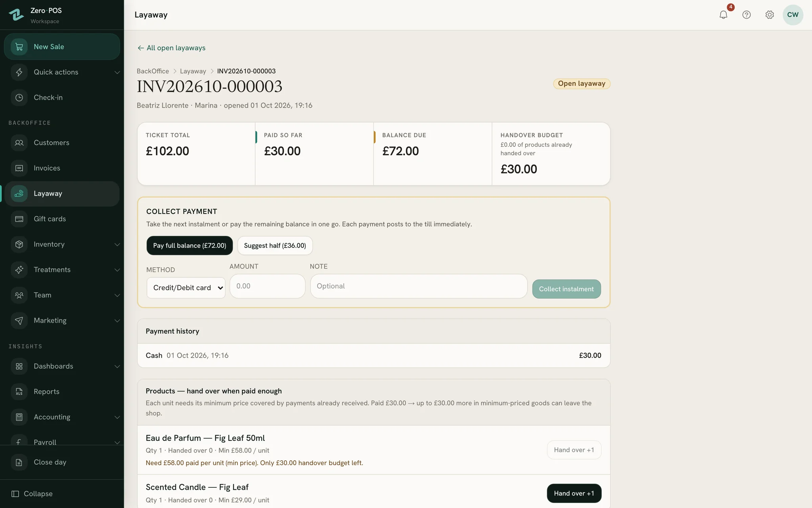Click the Marketing paper-plane icon

point(19,321)
